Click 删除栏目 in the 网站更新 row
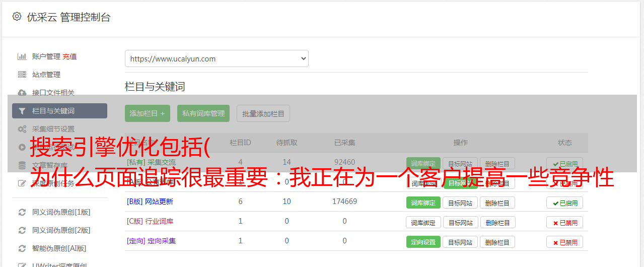This screenshot has width=644, height=267. click(497, 203)
